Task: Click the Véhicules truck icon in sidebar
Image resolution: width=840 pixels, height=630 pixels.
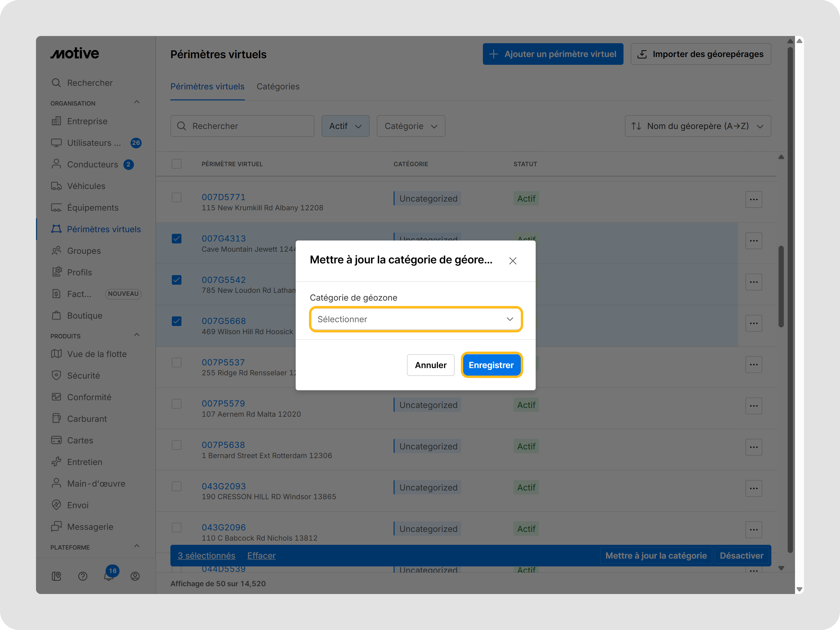Action: point(56,186)
